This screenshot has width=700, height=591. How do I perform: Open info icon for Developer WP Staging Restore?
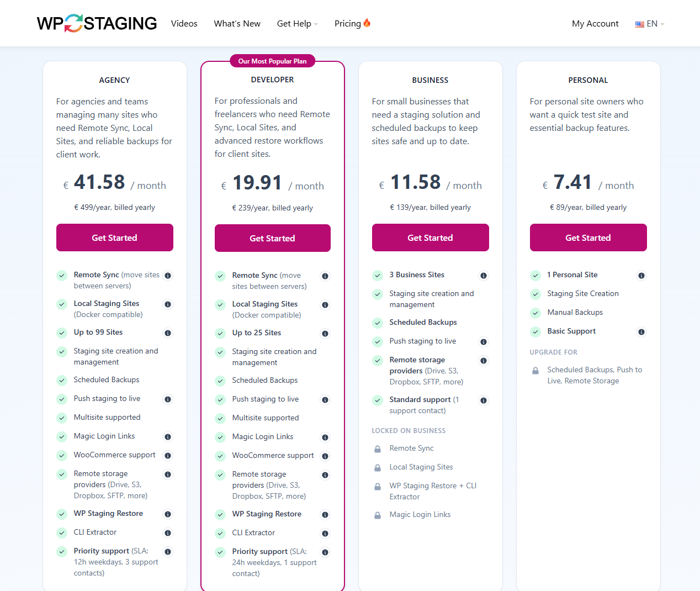coord(325,515)
